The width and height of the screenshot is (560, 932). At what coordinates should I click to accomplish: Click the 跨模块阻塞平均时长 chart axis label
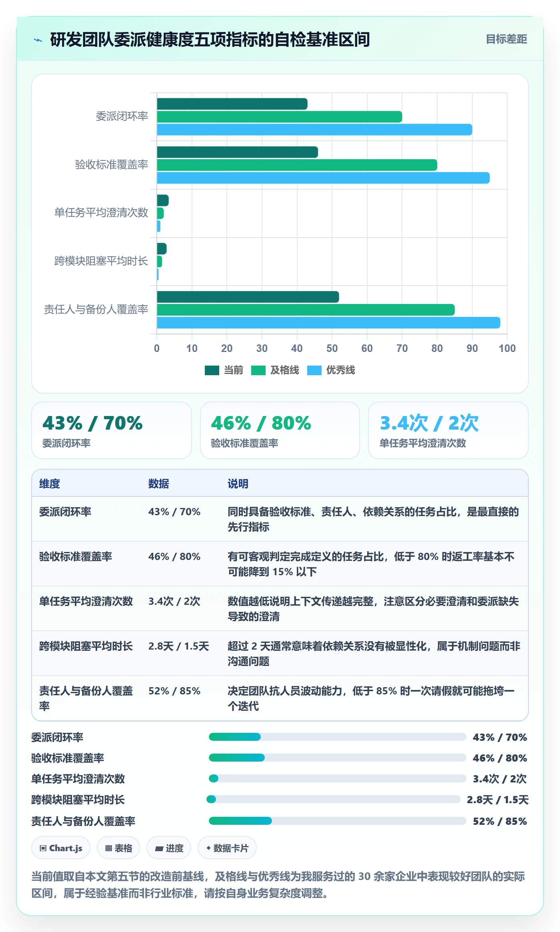101,261
